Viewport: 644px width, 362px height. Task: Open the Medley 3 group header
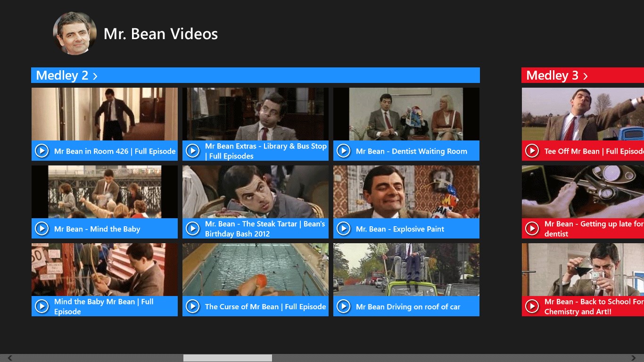point(583,75)
